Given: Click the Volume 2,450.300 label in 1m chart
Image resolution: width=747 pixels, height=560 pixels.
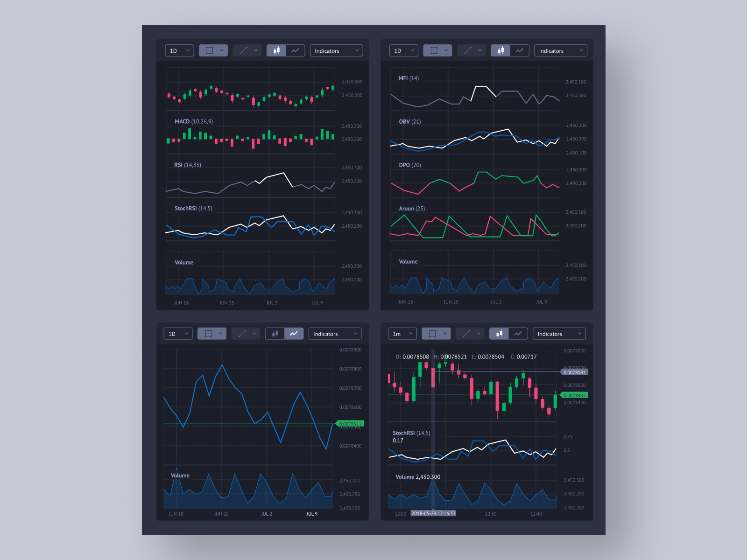Looking at the screenshot, I should pyautogui.click(x=418, y=476).
